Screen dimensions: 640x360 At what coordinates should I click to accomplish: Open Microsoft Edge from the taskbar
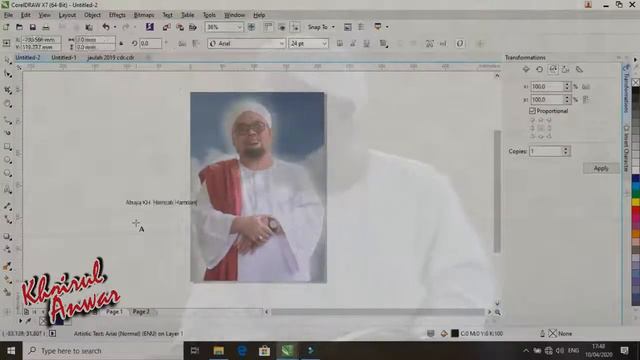242,351
